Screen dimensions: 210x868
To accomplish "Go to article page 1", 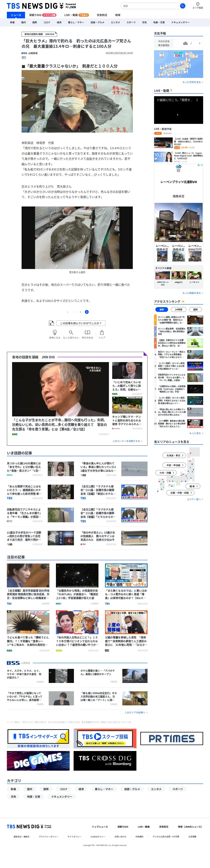I will 67,312.
